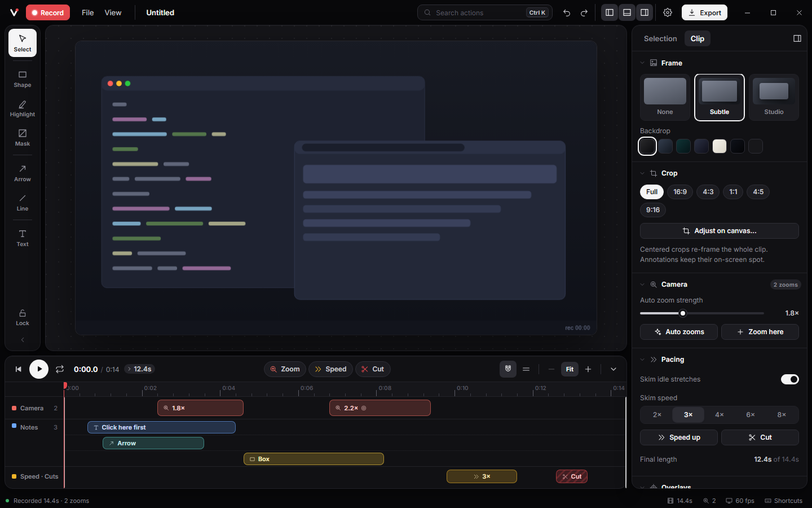Image resolution: width=812 pixels, height=508 pixels.
Task: Switch to the Selection tab
Action: [660, 38]
